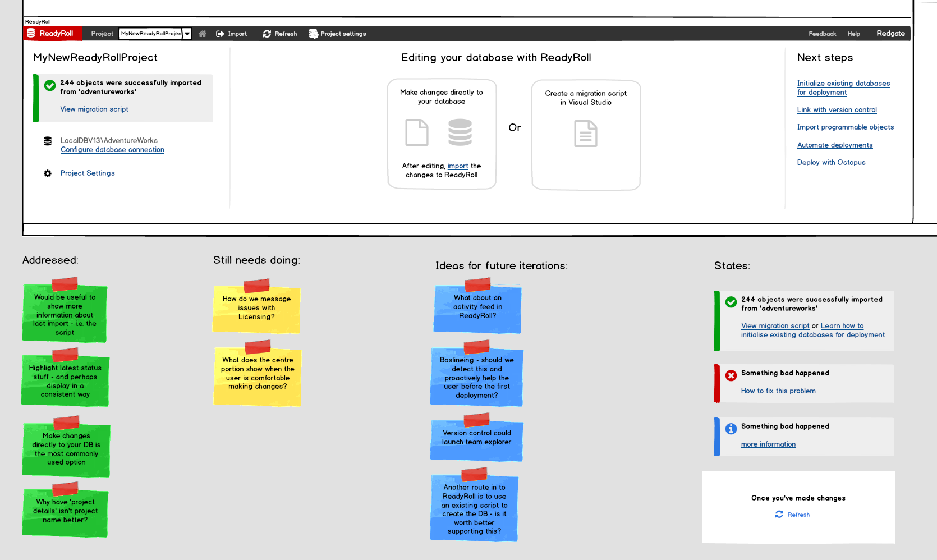Screen dimensions: 937x560
Task: Click the database icon beside LocalDBV13\AdventureWorks
Action: click(x=47, y=140)
